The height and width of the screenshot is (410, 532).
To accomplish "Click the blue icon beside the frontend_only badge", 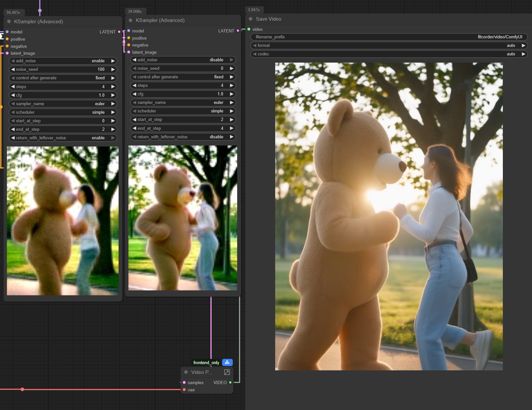I will (227, 362).
